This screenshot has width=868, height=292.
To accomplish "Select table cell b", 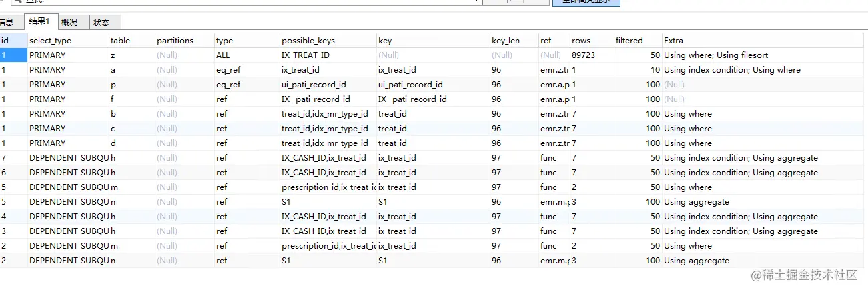I will [x=131, y=113].
